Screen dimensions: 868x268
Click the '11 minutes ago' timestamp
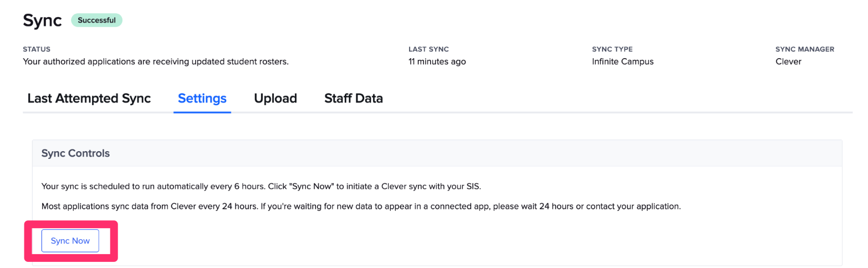pyautogui.click(x=437, y=61)
